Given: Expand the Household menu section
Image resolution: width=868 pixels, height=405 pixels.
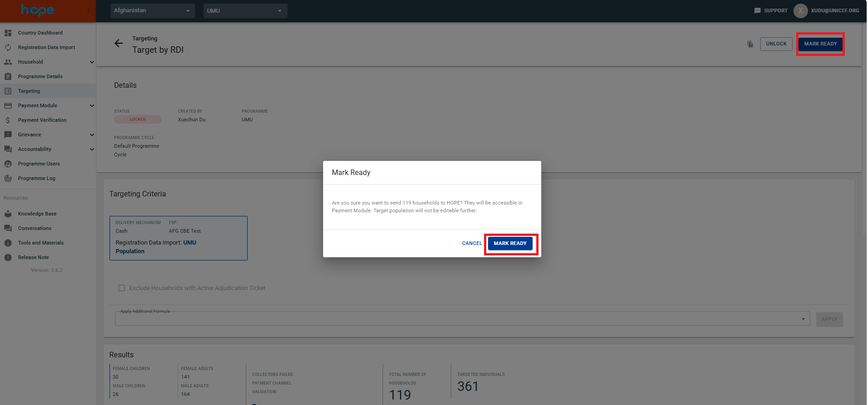Looking at the screenshot, I should pyautogui.click(x=92, y=62).
